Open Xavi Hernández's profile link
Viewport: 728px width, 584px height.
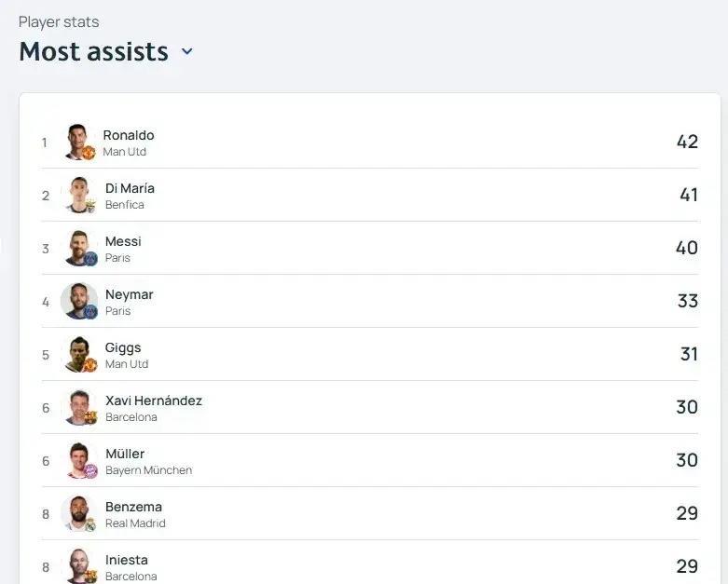point(154,401)
